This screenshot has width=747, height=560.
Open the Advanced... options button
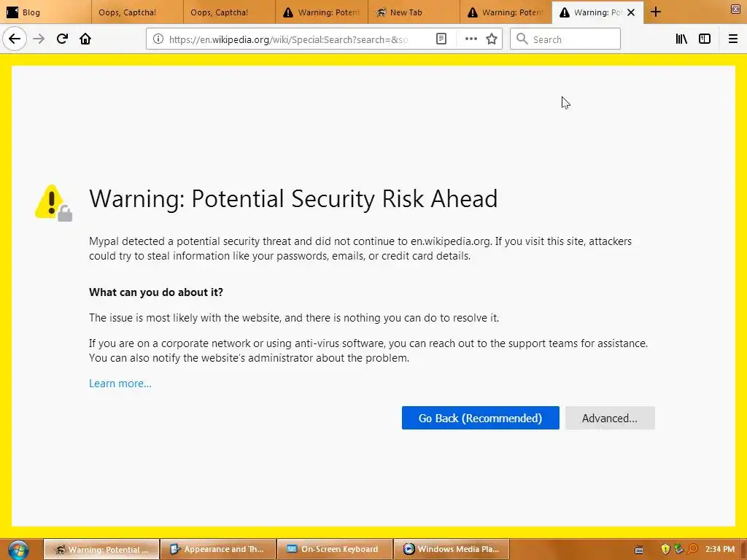pos(610,418)
